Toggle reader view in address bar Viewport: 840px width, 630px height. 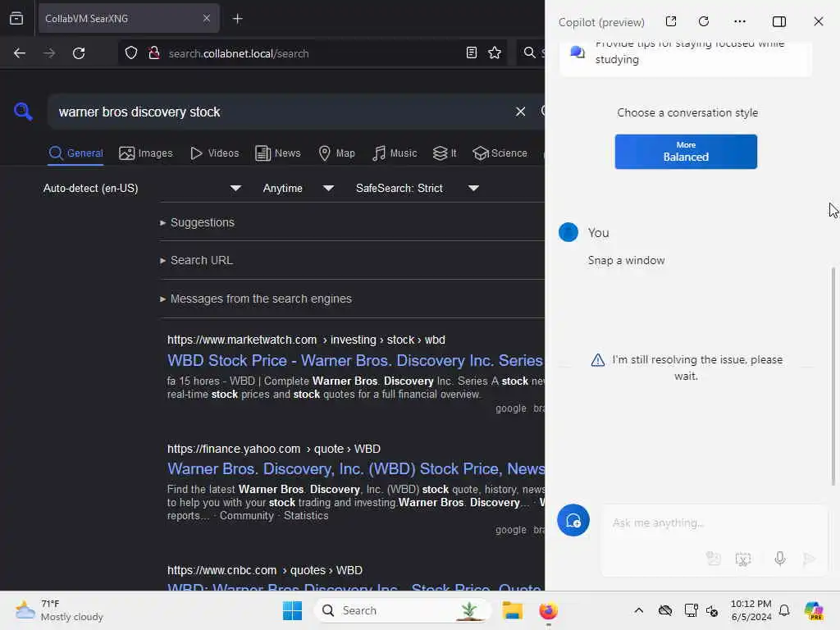point(472,52)
